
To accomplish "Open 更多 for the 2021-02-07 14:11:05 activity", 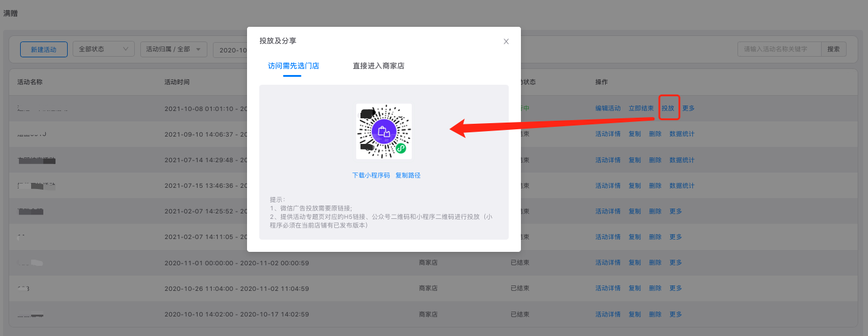I will click(676, 237).
